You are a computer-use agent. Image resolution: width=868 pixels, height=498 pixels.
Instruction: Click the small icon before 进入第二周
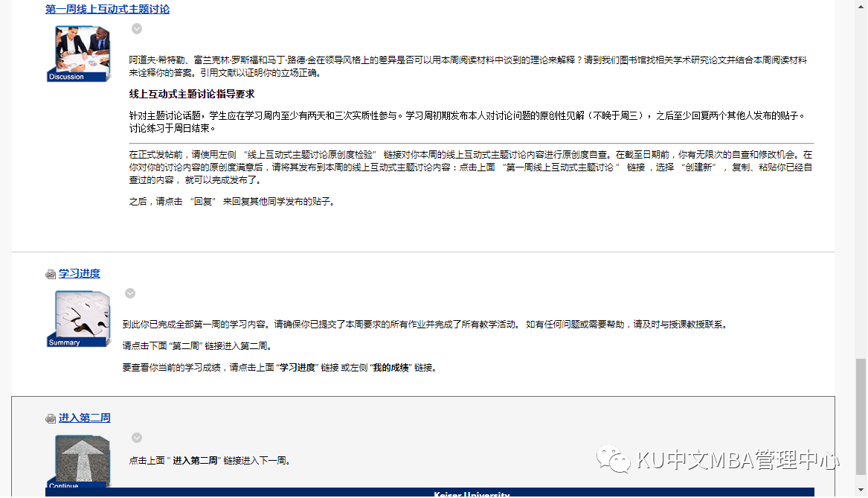tap(51, 418)
